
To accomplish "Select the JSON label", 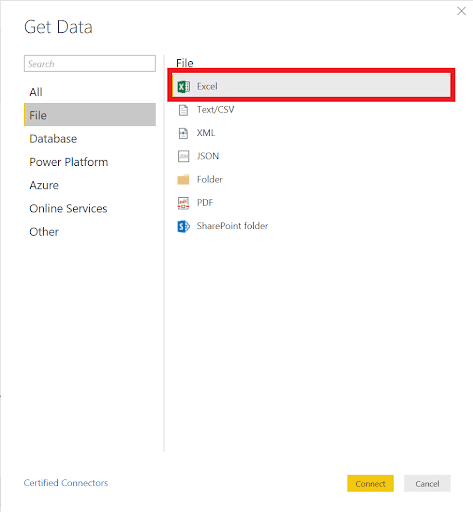I will (208, 156).
